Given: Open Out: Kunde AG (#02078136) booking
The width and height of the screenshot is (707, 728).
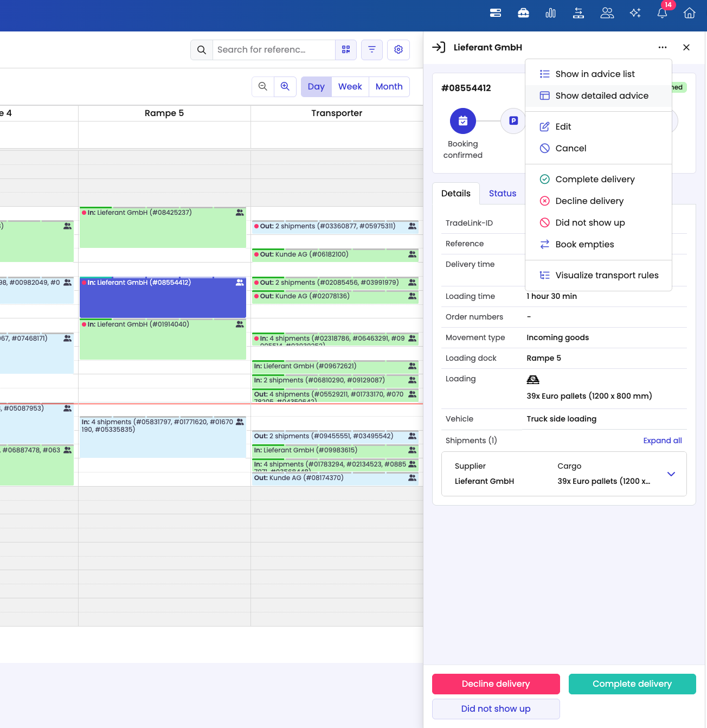Looking at the screenshot, I should 335,297.
